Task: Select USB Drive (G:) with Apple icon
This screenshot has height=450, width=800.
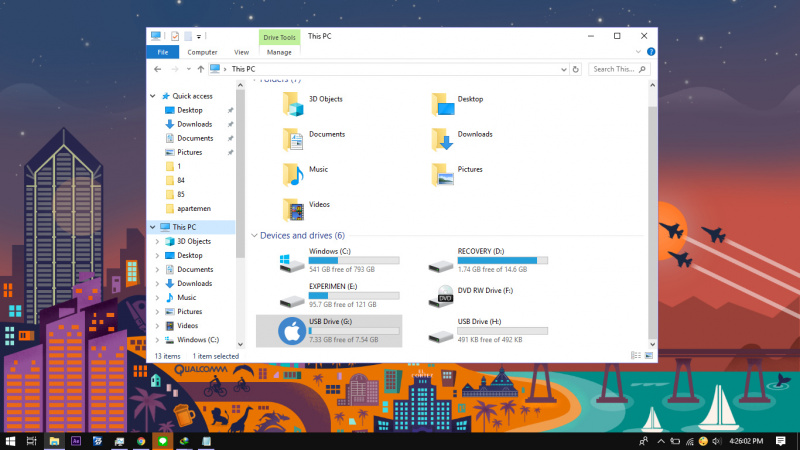Action: click(329, 331)
